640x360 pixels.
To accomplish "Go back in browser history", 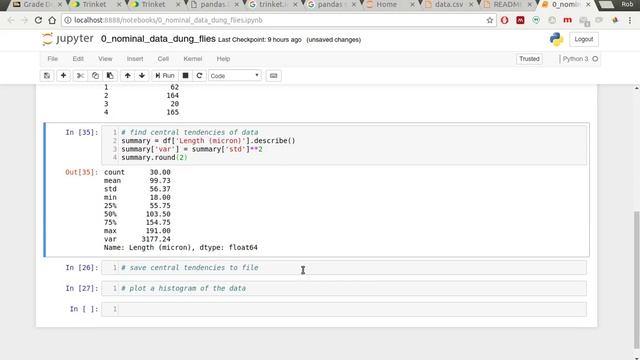I will 11,20.
